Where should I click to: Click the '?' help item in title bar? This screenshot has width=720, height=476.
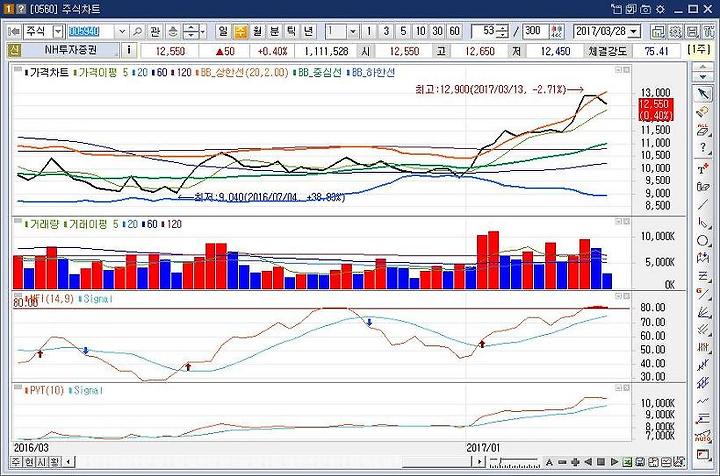click(21, 9)
